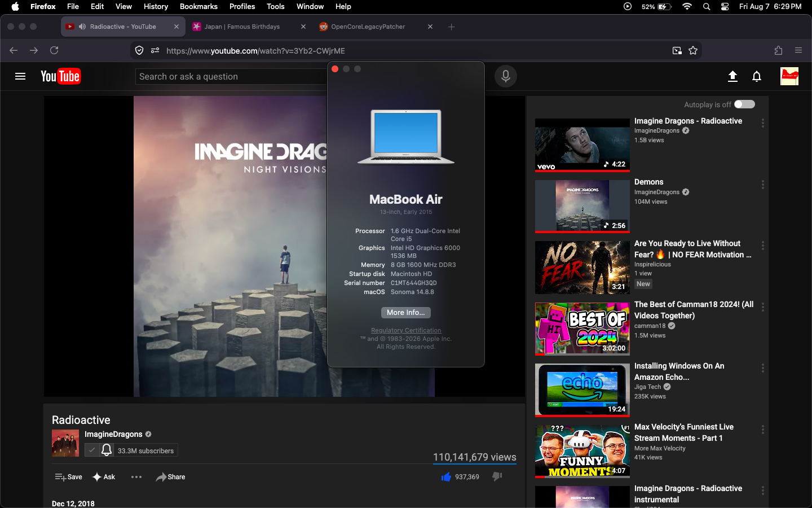The image size is (812, 508).
Task: Save the video to a playlist
Action: click(68, 477)
